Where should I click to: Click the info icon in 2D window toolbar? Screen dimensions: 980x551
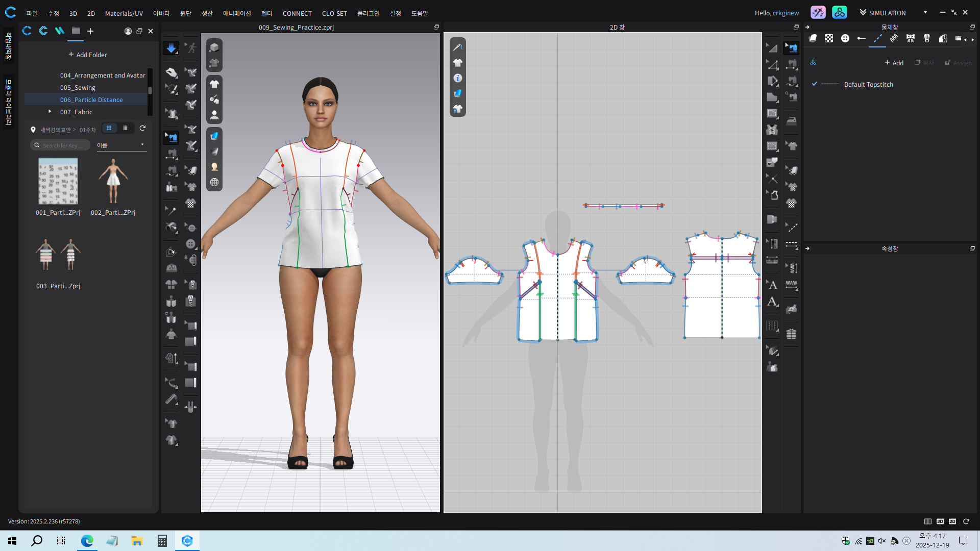(x=458, y=78)
